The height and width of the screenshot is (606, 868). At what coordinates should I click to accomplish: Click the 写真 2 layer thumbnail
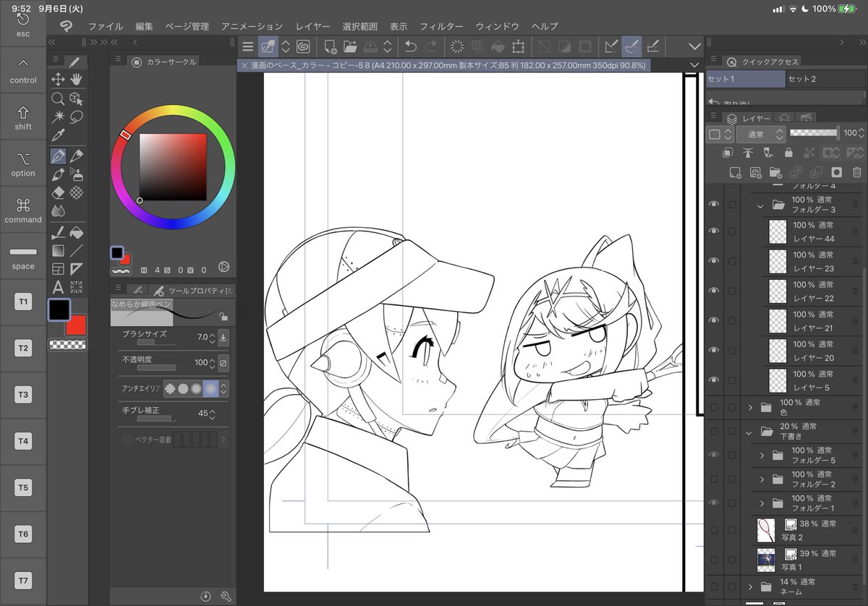click(766, 530)
